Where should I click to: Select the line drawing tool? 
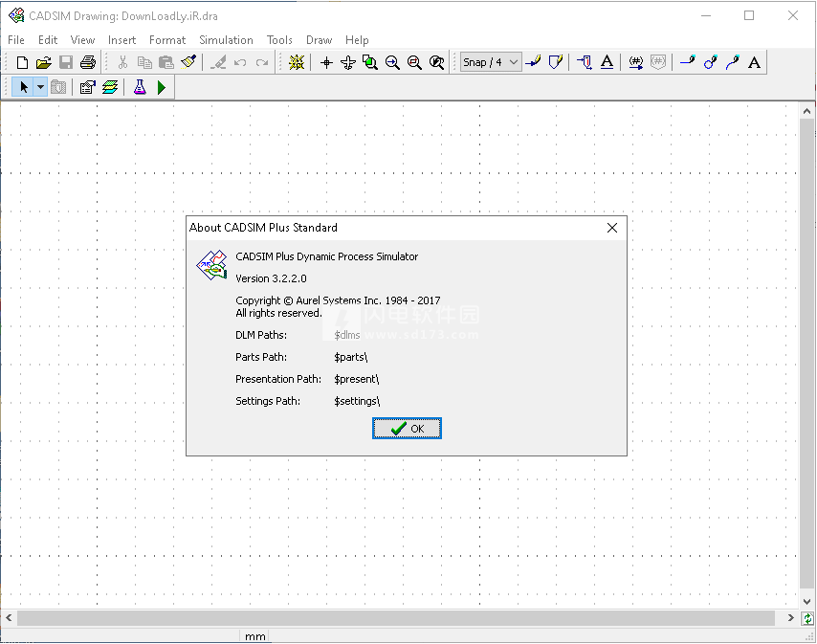point(688,61)
